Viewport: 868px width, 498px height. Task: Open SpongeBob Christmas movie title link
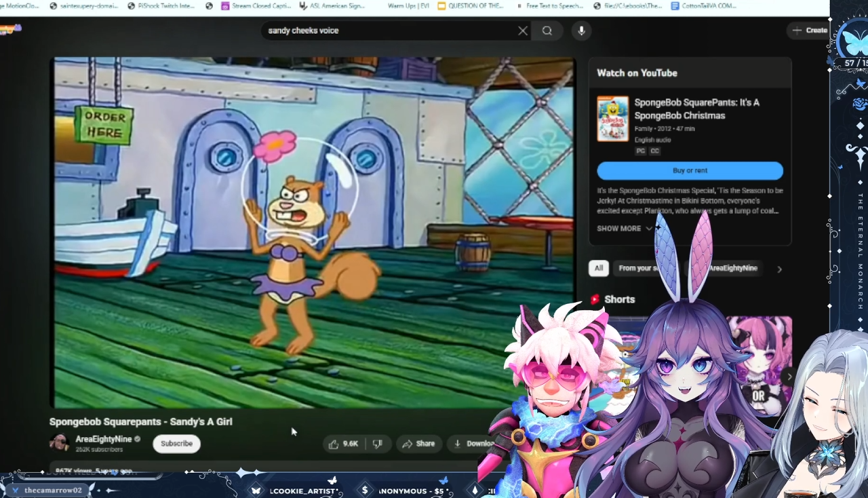coord(697,109)
